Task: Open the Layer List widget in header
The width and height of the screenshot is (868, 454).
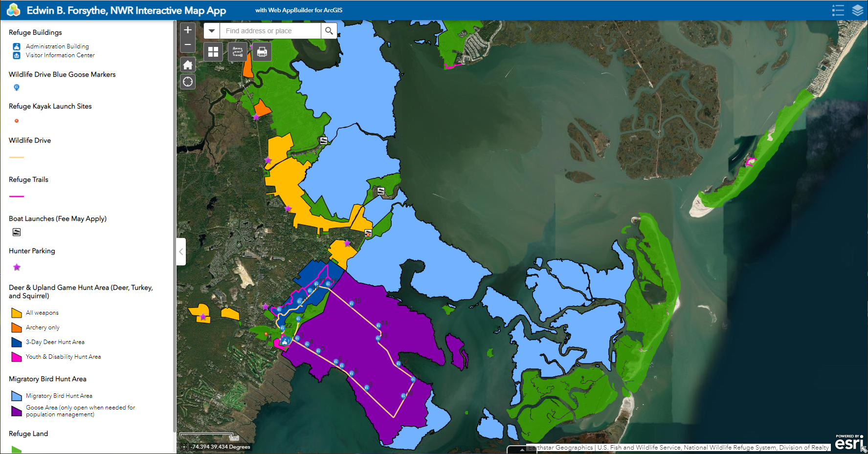Action: 858,10
